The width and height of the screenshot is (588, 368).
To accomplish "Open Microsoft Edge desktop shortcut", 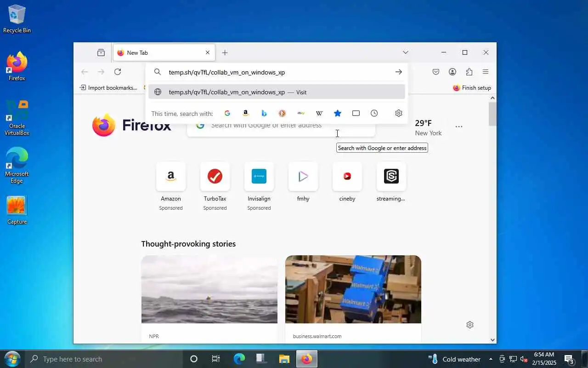I will coord(17,166).
